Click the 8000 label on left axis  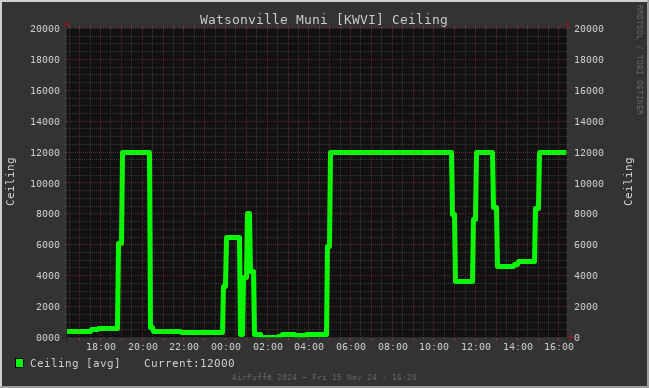pyautogui.click(x=48, y=214)
